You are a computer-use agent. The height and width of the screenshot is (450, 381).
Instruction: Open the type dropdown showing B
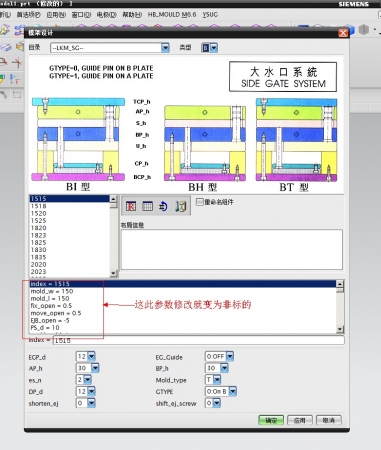coord(214,48)
